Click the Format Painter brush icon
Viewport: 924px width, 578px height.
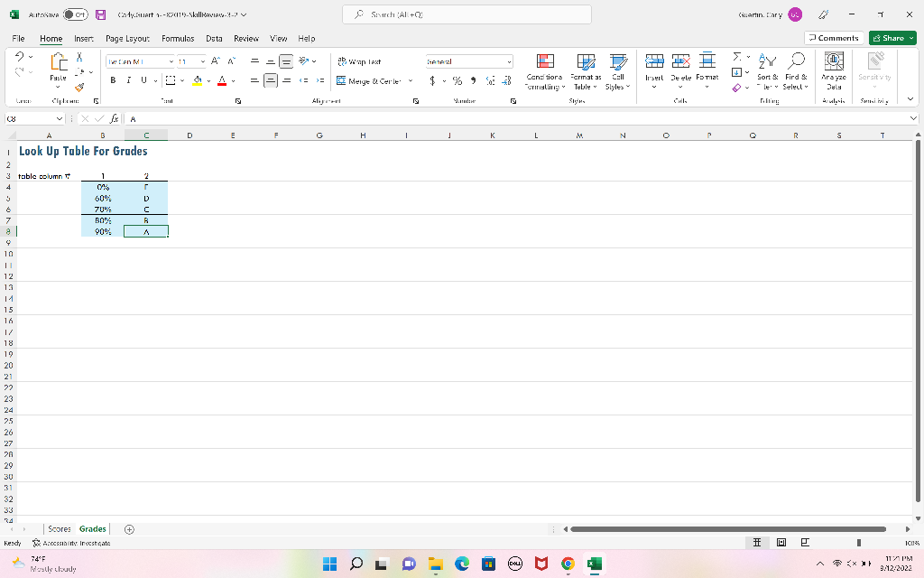(x=79, y=88)
